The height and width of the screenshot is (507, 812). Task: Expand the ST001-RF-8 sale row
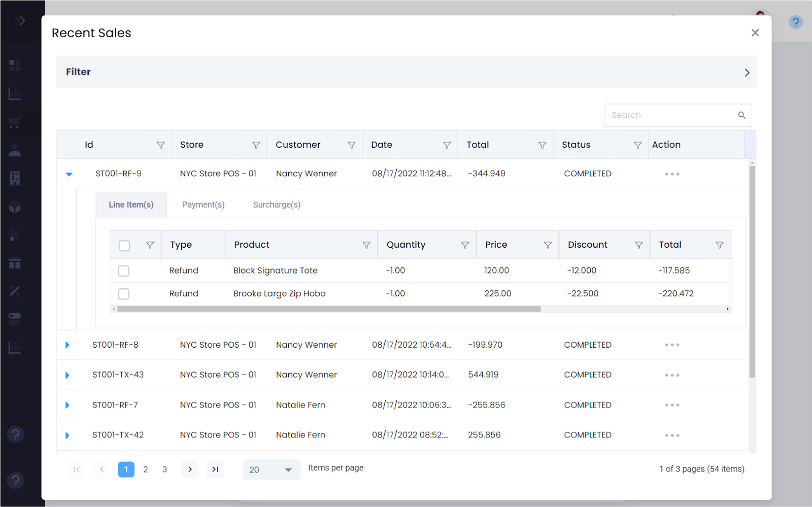tap(67, 345)
